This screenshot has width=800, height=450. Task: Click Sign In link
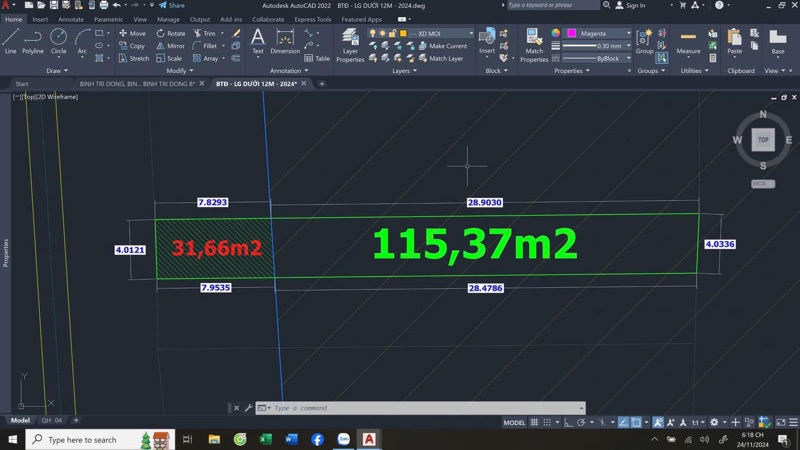coord(635,5)
